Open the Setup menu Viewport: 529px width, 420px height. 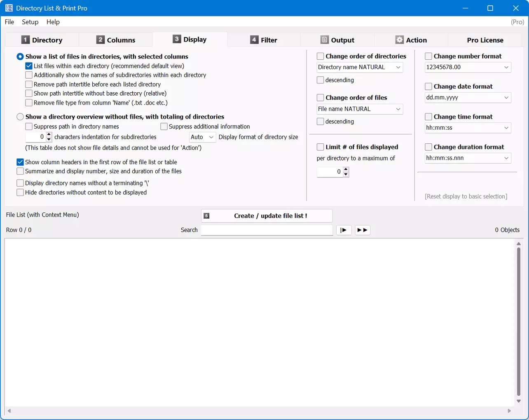(30, 22)
